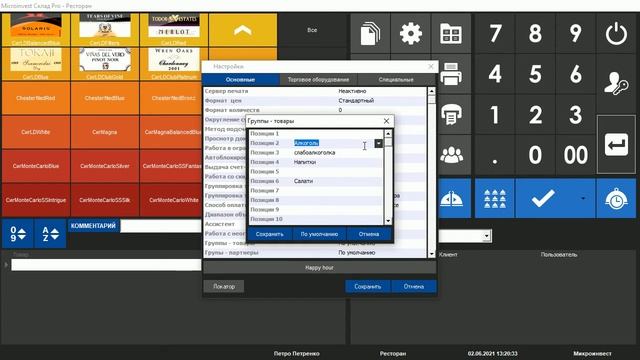This screenshot has width=640, height=360.
Task: Select the CariMonteCarloWhite product tile
Action: [174, 200]
